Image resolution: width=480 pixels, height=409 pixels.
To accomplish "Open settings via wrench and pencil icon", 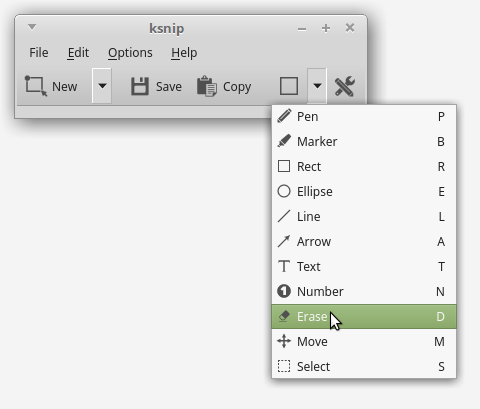I will [x=345, y=86].
